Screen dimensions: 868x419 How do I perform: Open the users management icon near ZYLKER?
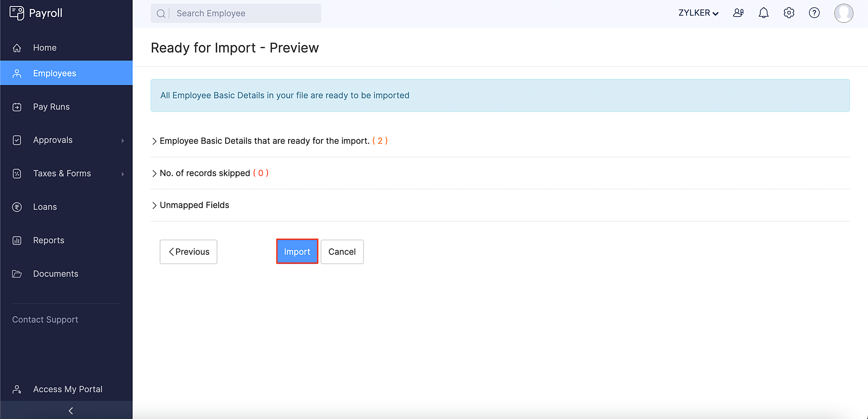tap(738, 13)
